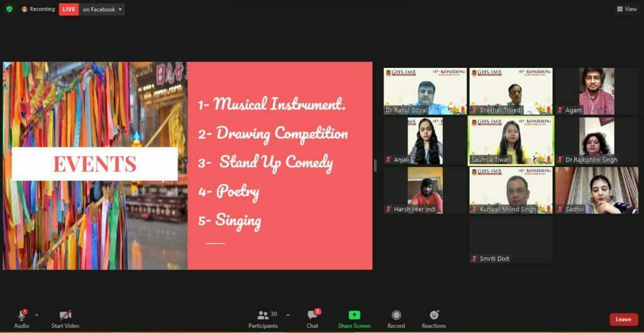The width and height of the screenshot is (644, 333).
Task: Toggle microphone with the Audio button
Action: click(21, 318)
